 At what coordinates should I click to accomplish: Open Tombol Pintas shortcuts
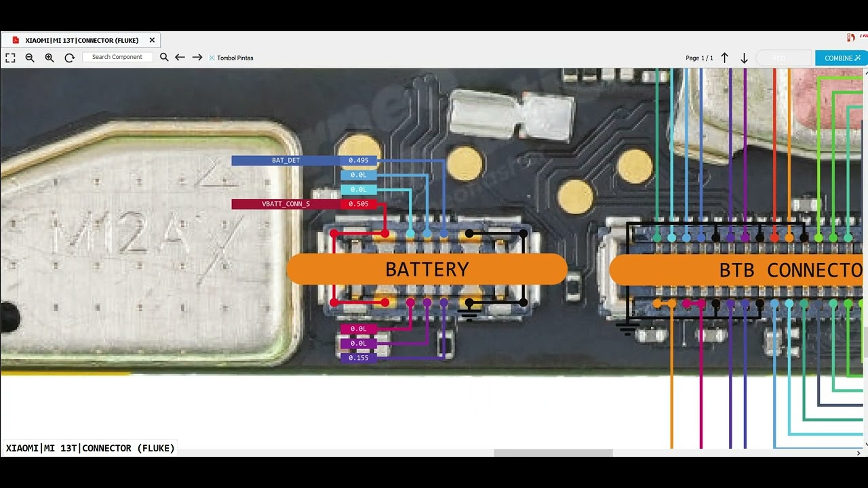click(x=231, y=58)
